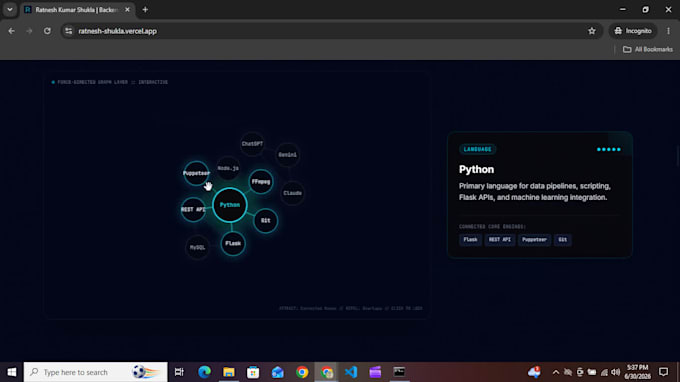Viewport: 680px width, 382px height.
Task: Click the Flask tag in Python card
Action: [470, 239]
